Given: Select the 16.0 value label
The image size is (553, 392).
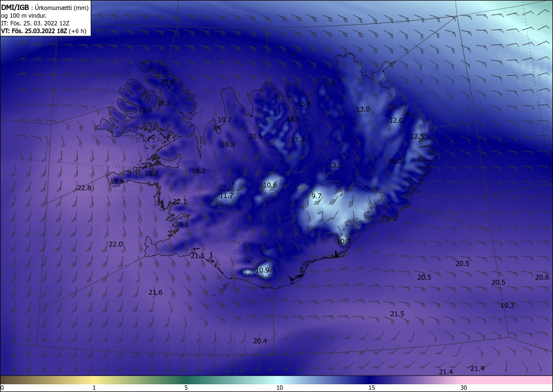Looking at the screenshot, I should click(395, 161).
